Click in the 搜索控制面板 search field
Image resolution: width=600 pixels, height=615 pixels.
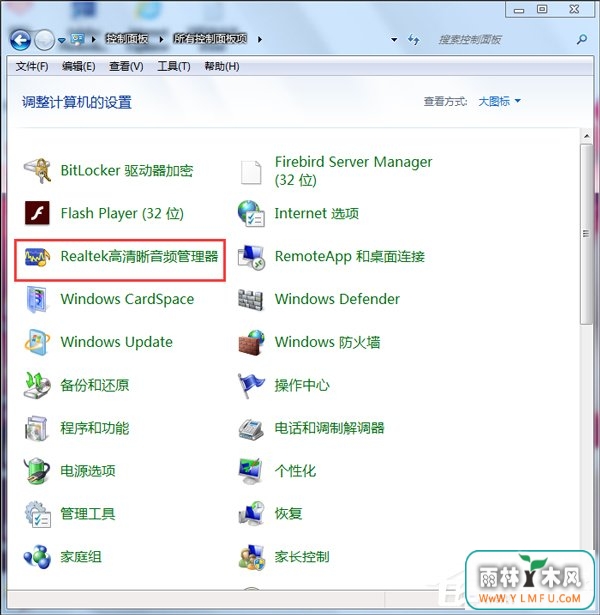[502, 39]
